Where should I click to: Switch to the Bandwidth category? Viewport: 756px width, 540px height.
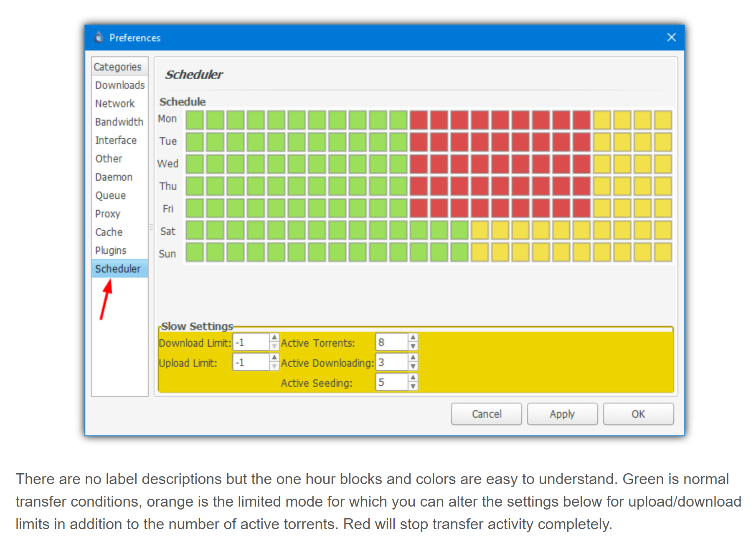[119, 122]
